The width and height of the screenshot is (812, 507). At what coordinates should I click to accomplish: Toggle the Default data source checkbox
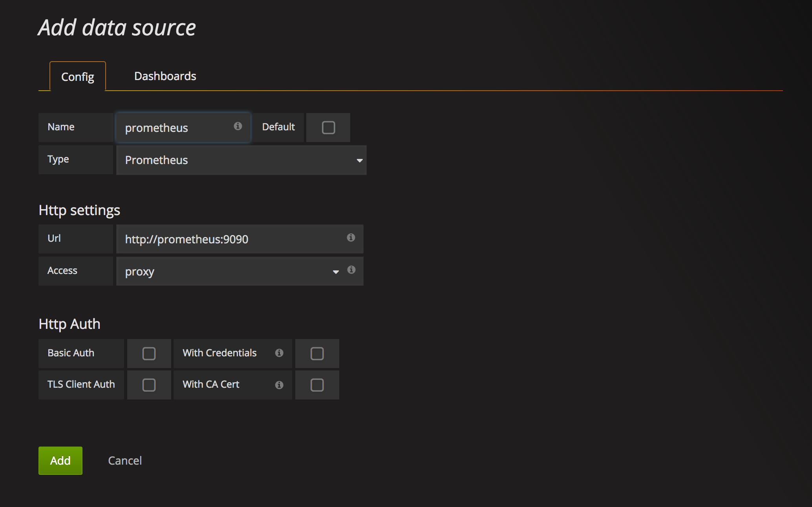coord(328,128)
